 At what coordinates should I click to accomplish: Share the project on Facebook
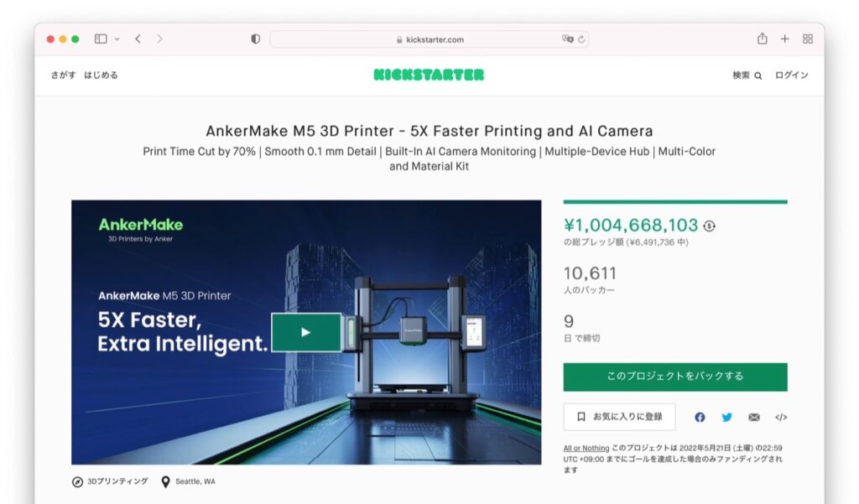(x=700, y=417)
